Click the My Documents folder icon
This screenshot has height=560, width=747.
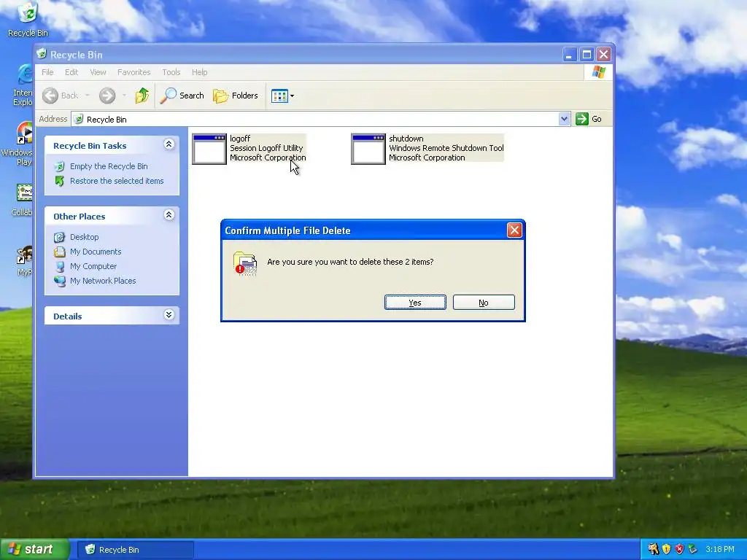(x=60, y=252)
